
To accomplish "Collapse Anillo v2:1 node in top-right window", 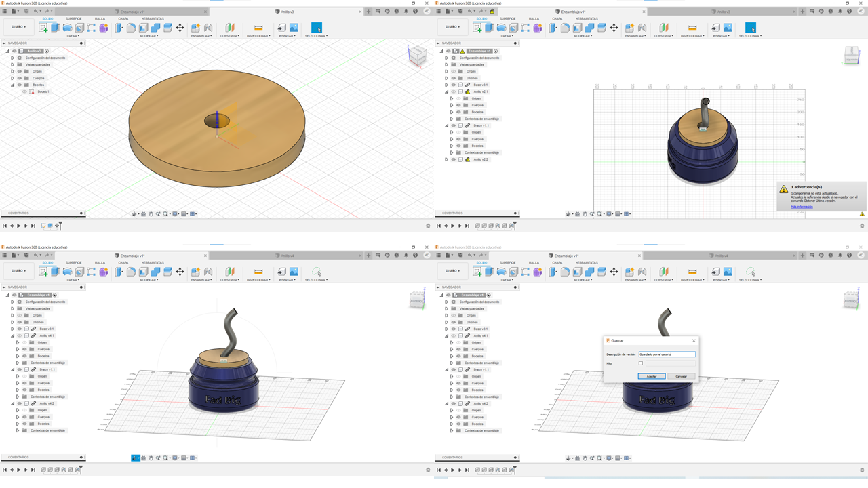I will (x=446, y=91).
